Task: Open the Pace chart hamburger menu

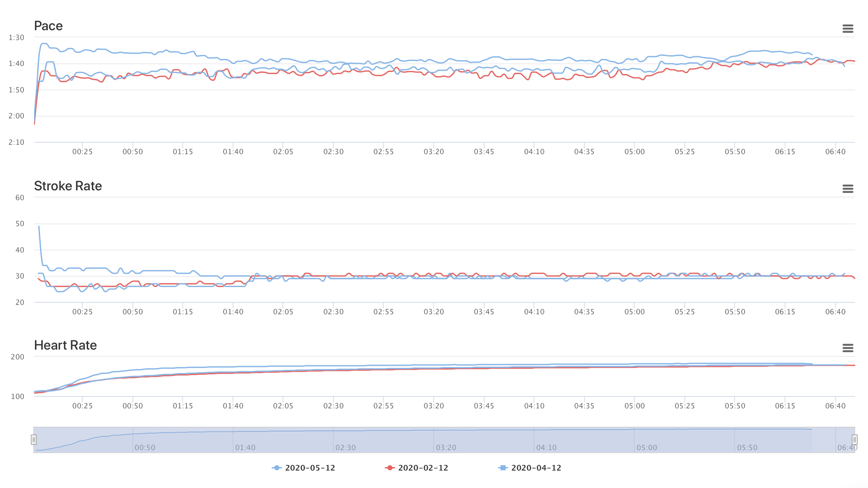Action: [848, 29]
